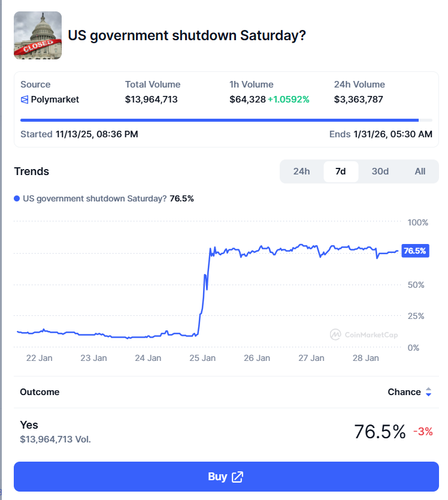Screen dimensions: 448x500
Task: Open the US government shutdown market title
Action: coord(187,35)
